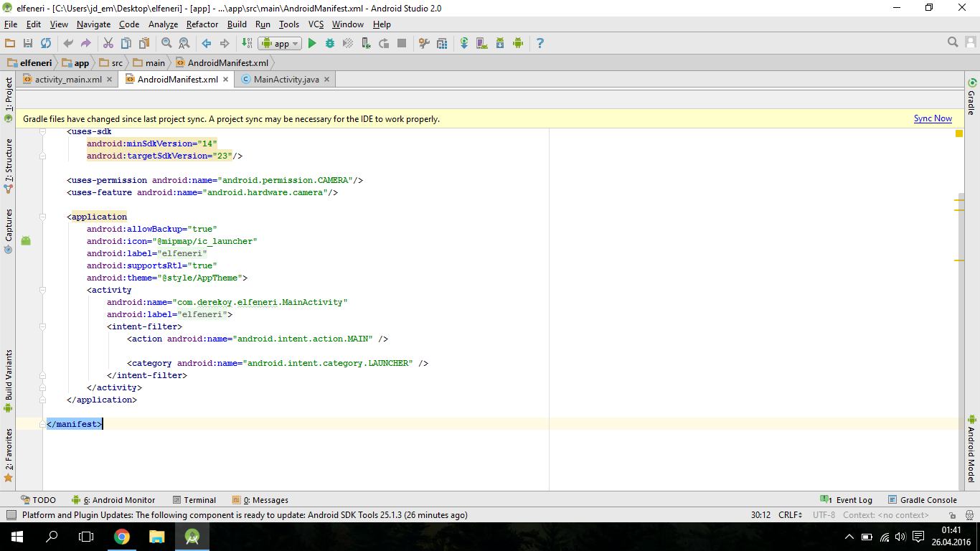Close the activity_main.xml tab

(x=110, y=80)
